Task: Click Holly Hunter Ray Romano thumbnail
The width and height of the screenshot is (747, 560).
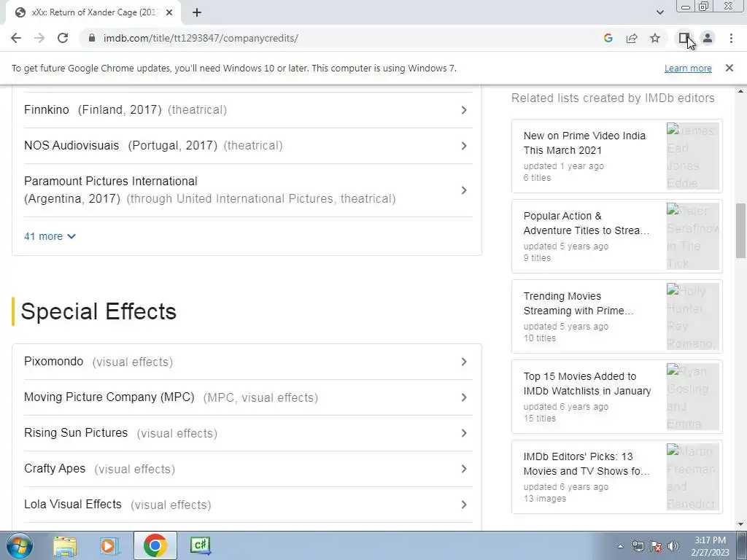Action: 693,316
